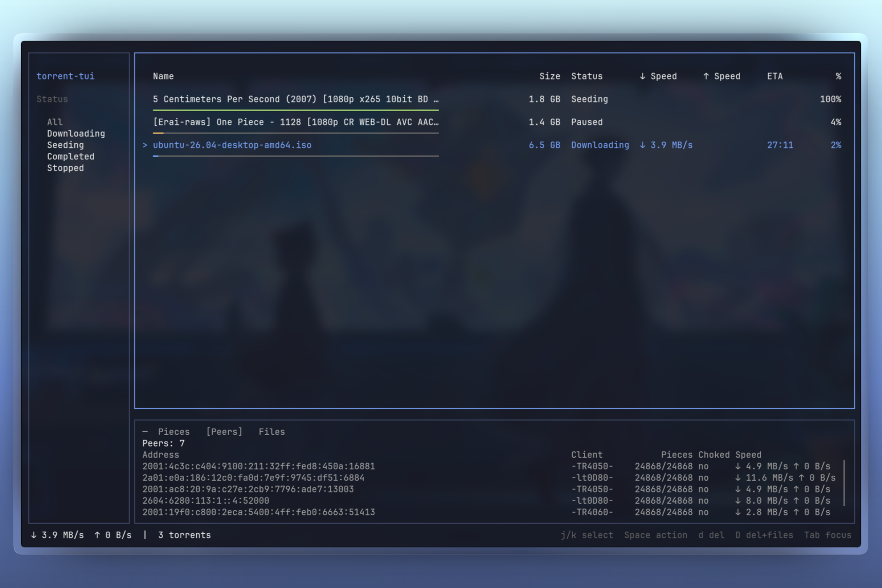Select the All status filter
Viewport: 882px width, 588px height.
(55, 122)
